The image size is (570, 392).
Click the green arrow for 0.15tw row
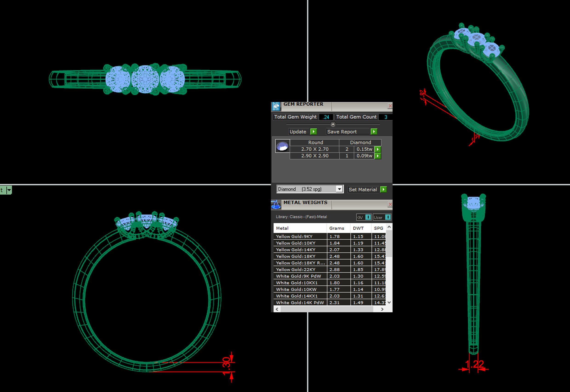click(378, 149)
